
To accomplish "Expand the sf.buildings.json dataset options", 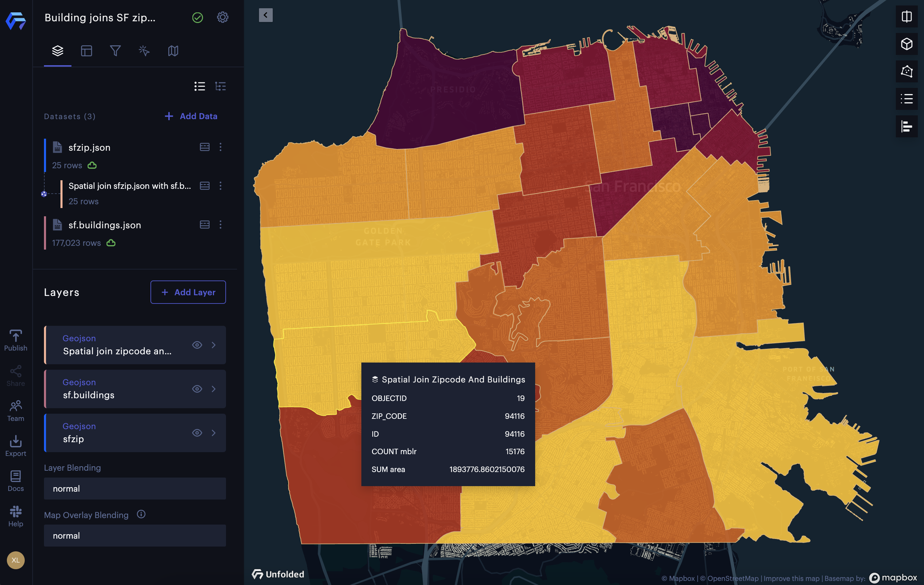I will 220,224.
